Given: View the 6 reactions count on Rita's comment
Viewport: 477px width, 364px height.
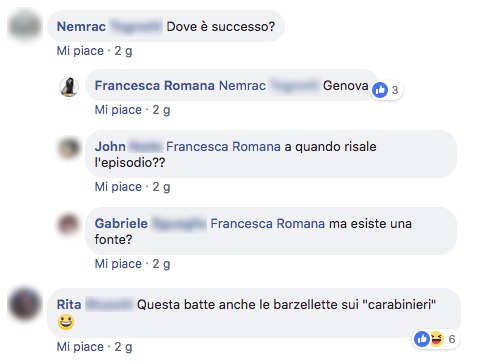Looking at the screenshot, I should click(452, 339).
